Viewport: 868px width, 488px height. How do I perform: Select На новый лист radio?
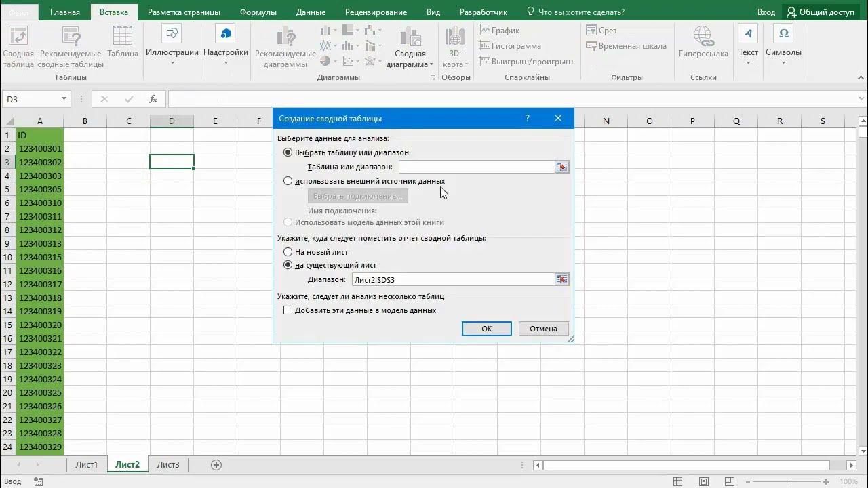click(288, 252)
